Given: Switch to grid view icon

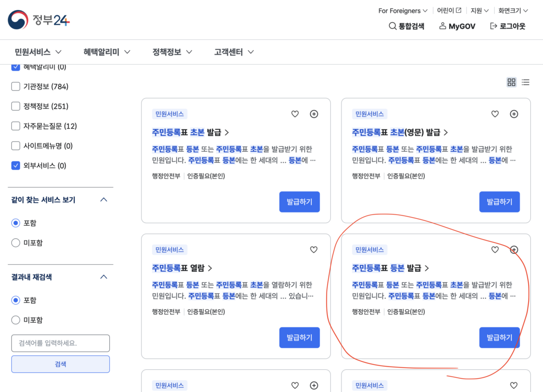Looking at the screenshot, I should pos(511,82).
